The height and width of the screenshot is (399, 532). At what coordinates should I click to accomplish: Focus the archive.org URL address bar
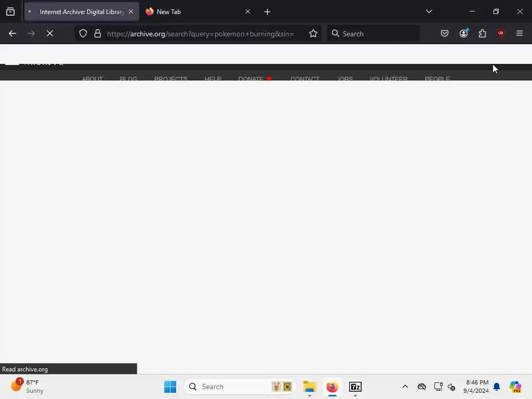201,34
